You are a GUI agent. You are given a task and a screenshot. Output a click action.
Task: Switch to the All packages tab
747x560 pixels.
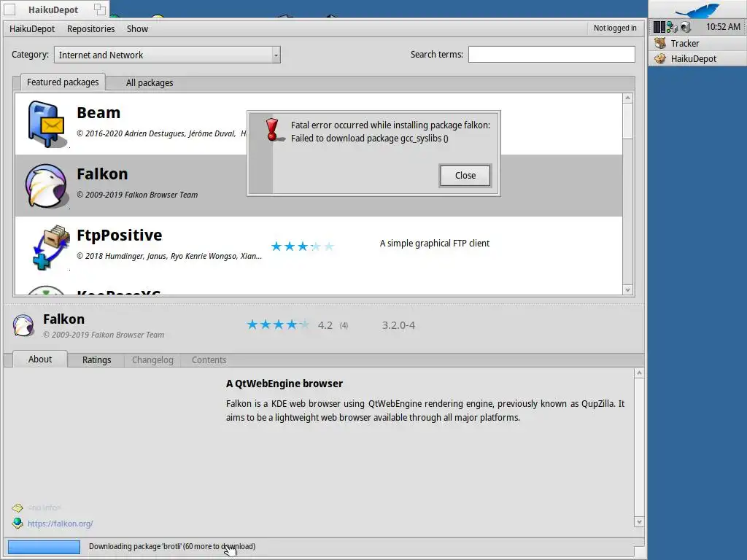click(x=149, y=83)
